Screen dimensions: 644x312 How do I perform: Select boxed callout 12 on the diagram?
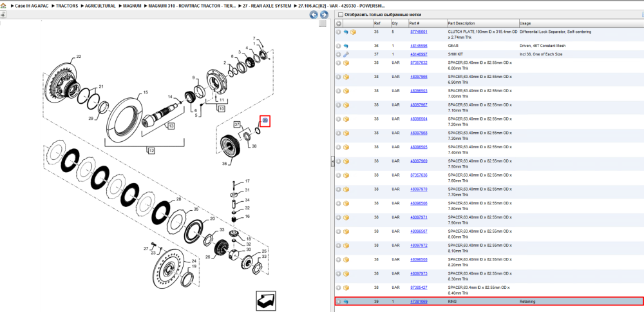click(151, 151)
